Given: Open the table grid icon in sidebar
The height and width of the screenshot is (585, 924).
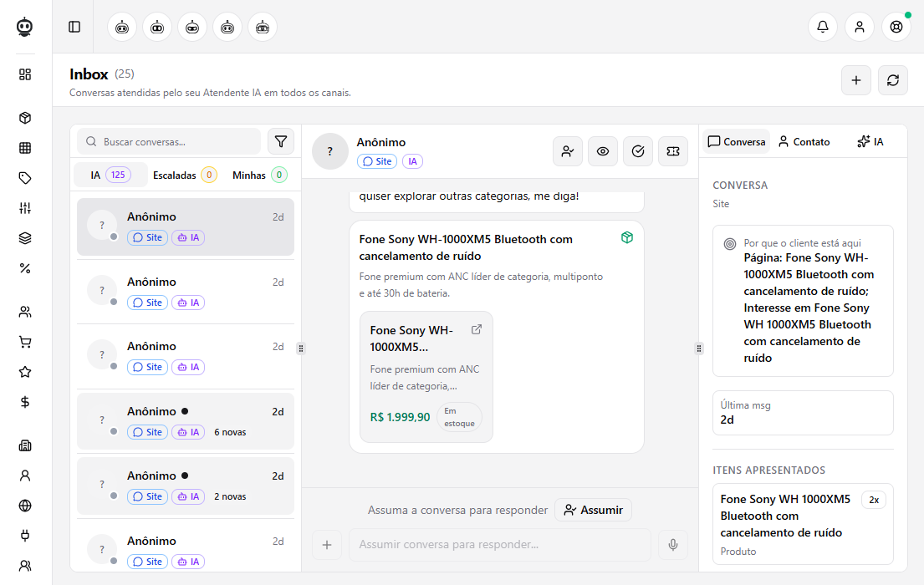Looking at the screenshot, I should [25, 148].
